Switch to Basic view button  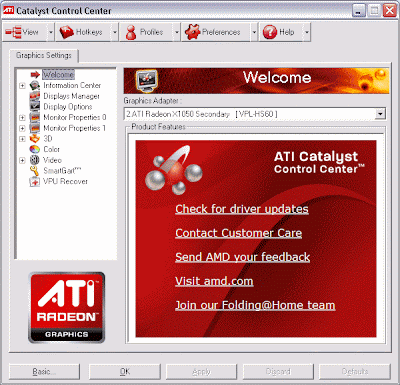tap(44, 371)
